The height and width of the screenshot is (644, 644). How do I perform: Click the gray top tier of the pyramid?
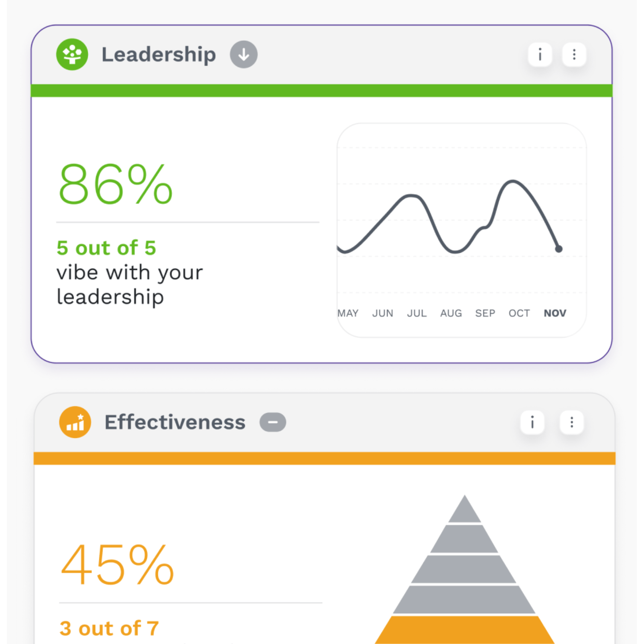pyautogui.click(x=465, y=511)
